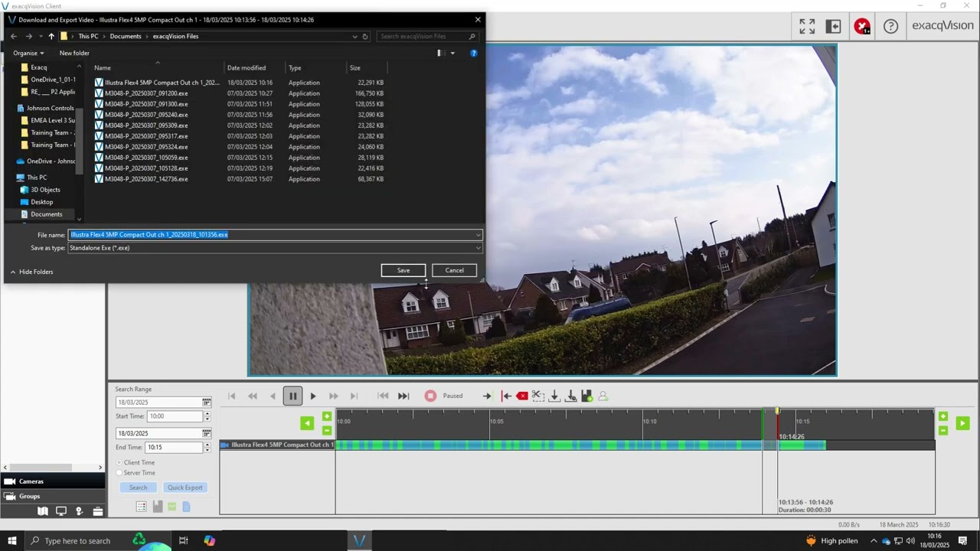The height and width of the screenshot is (551, 980).
Task: Select Desktop in the navigation tree
Action: point(41,202)
